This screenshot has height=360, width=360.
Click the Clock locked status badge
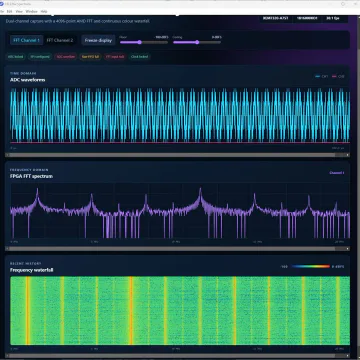click(139, 57)
